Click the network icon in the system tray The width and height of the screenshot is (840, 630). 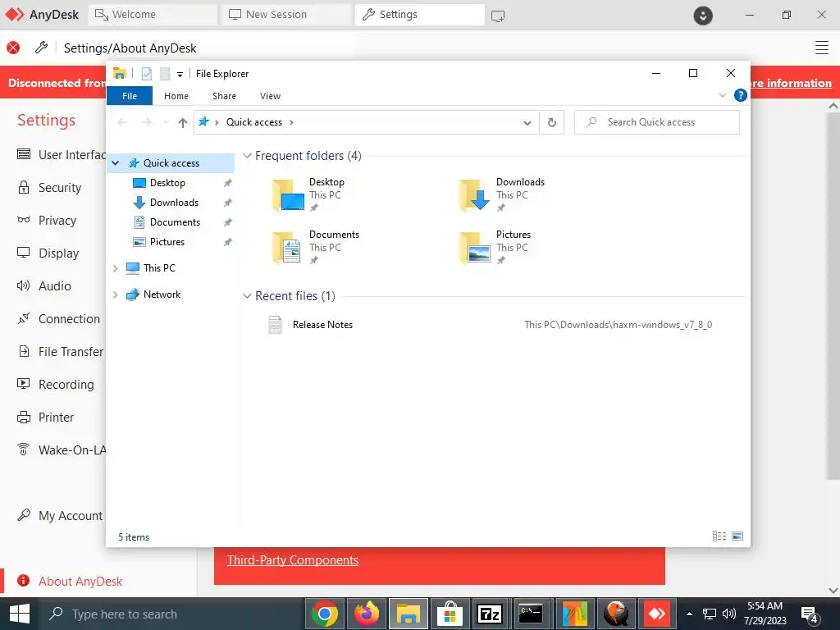(710, 614)
